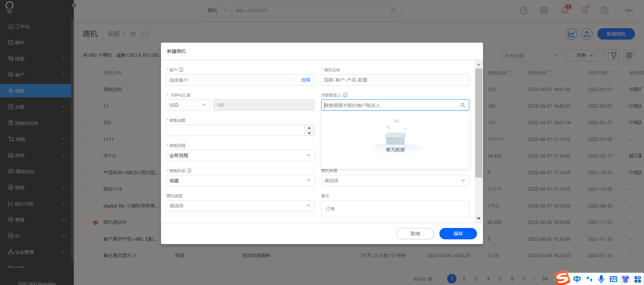Go to page 2 in pagination
Viewport: 644px width, 285px height.
464,279
